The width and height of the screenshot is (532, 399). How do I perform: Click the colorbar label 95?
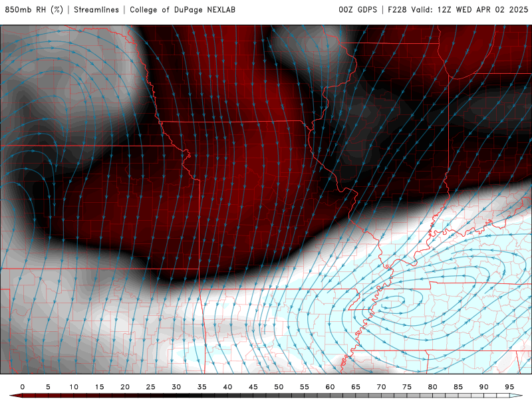[x=509, y=387]
